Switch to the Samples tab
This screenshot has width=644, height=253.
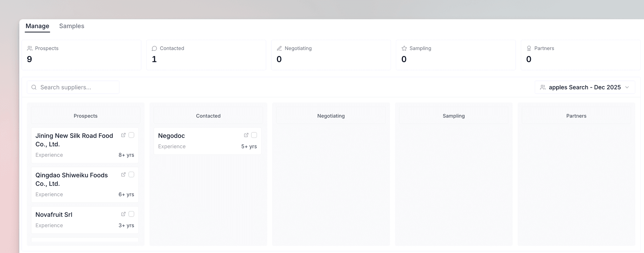72,26
